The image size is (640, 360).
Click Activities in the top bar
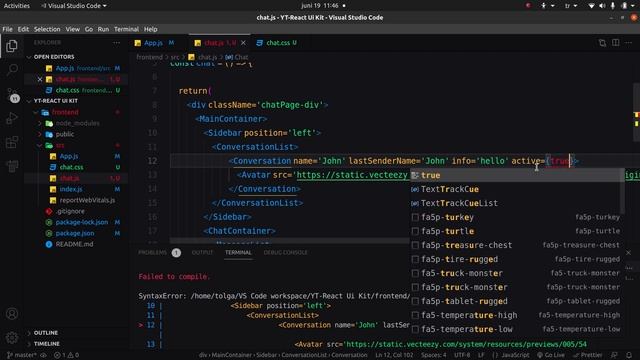pos(17,6)
